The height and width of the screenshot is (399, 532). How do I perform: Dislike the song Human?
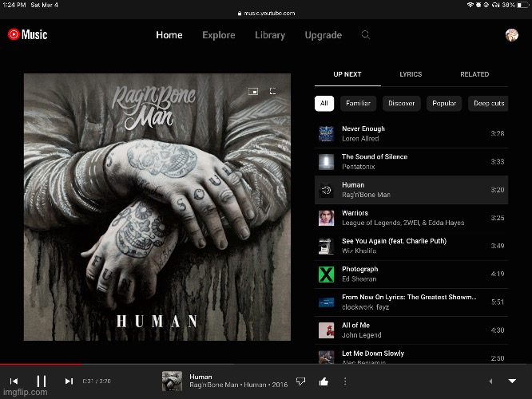pos(300,381)
